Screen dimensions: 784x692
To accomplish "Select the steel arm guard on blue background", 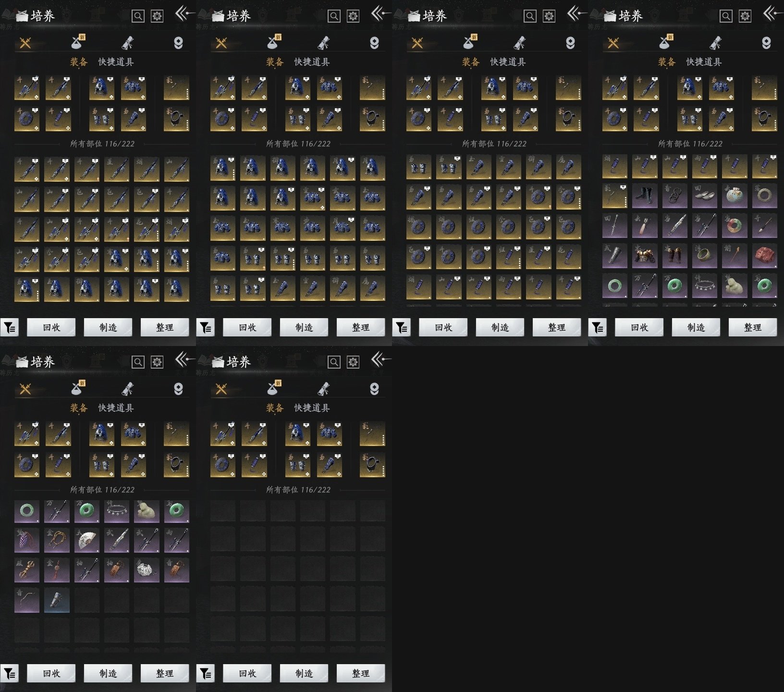I will pos(57,600).
